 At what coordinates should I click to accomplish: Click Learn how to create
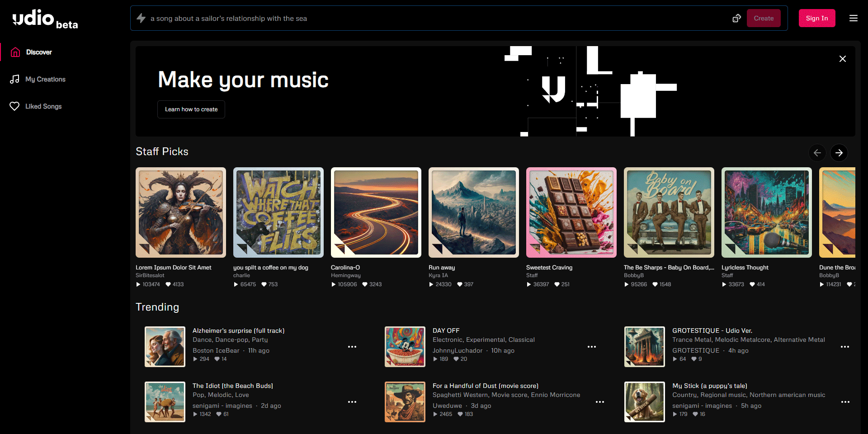(191, 109)
